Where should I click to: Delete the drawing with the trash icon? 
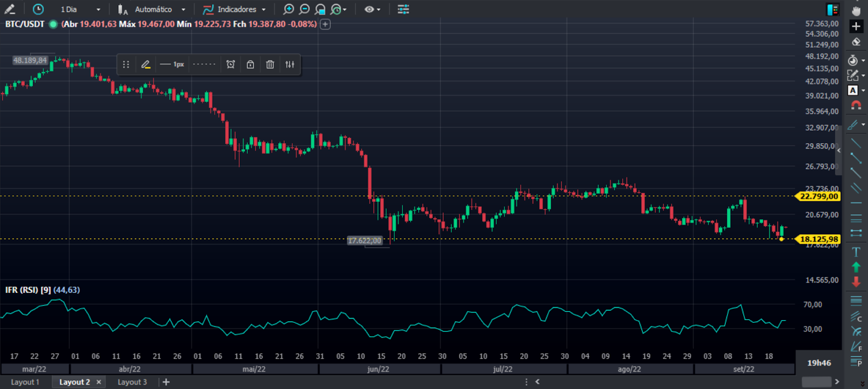[x=270, y=65]
